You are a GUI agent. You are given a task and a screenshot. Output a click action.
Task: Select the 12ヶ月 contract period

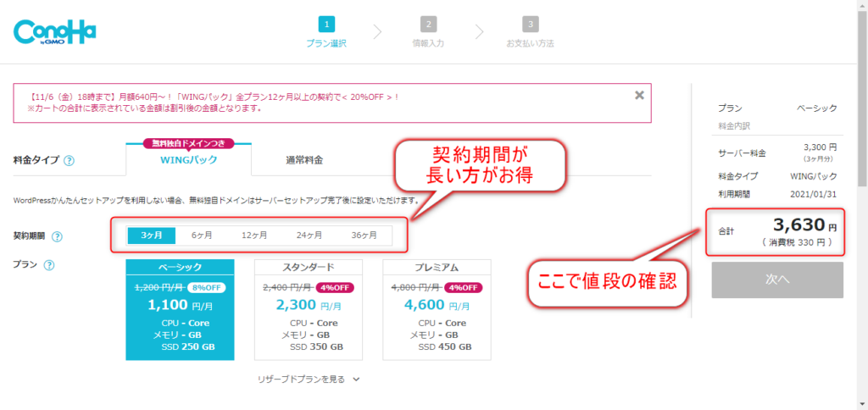[x=254, y=235]
